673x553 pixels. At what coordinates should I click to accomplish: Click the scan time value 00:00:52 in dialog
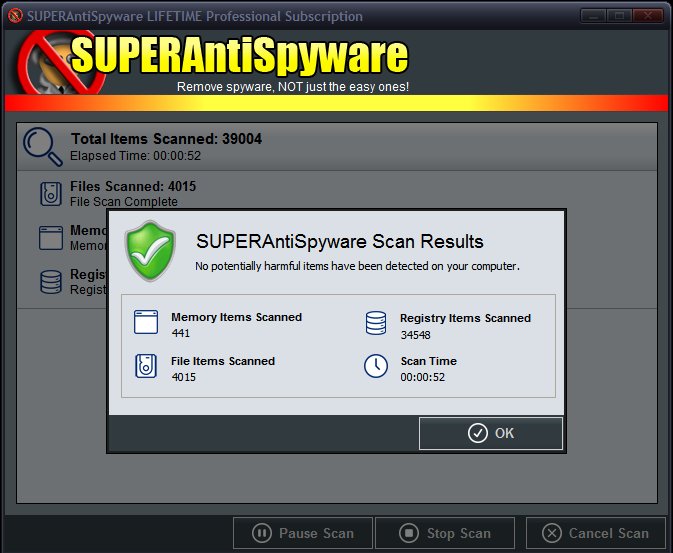[423, 377]
